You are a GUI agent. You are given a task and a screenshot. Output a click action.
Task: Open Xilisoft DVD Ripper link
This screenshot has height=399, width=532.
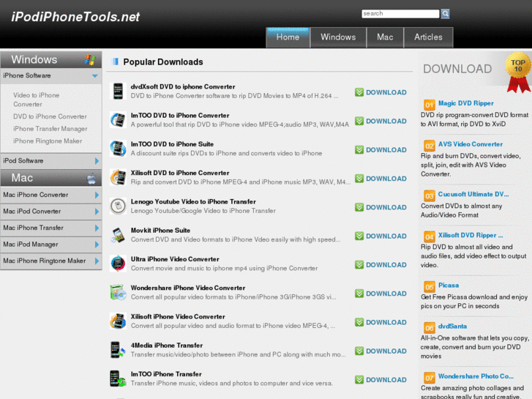pyautogui.click(x=471, y=235)
